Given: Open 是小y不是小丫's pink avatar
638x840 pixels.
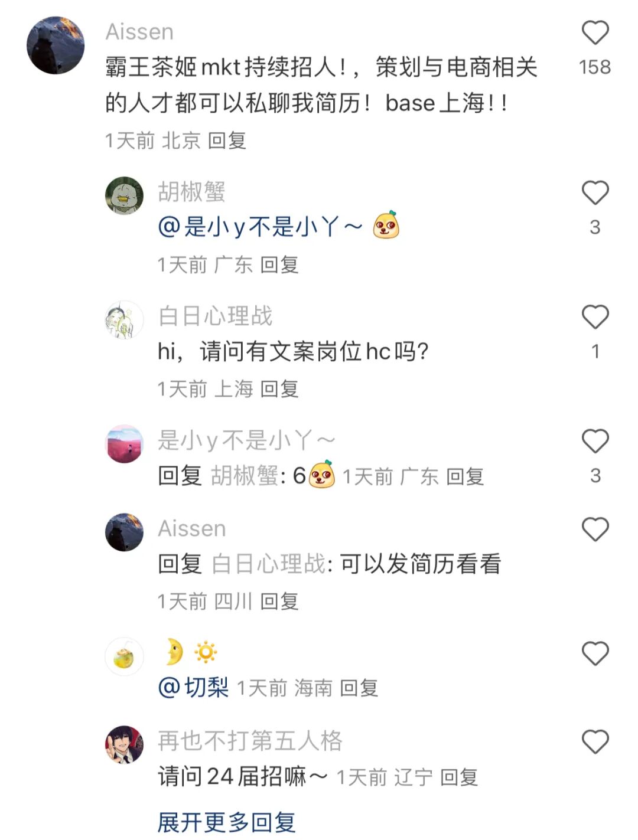Looking at the screenshot, I should [124, 444].
